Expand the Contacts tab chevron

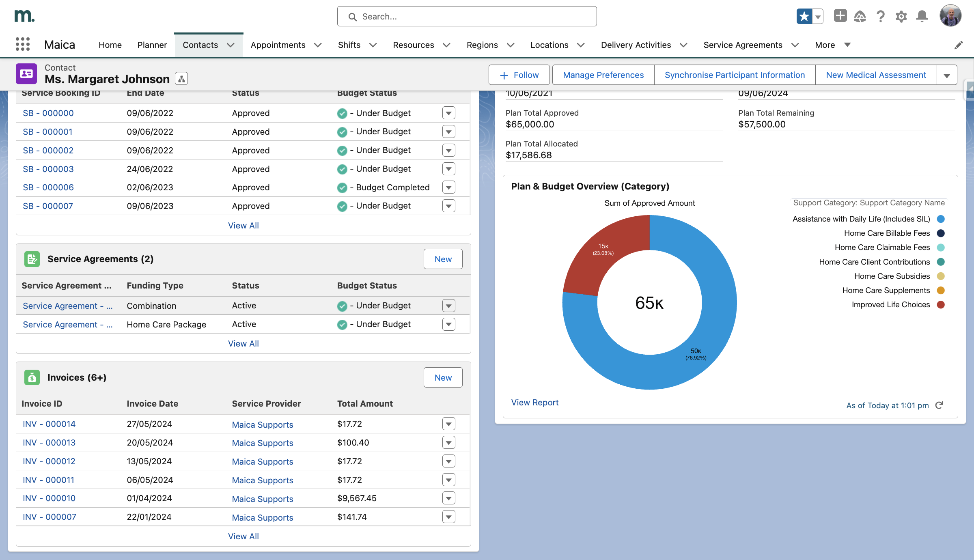(x=231, y=45)
